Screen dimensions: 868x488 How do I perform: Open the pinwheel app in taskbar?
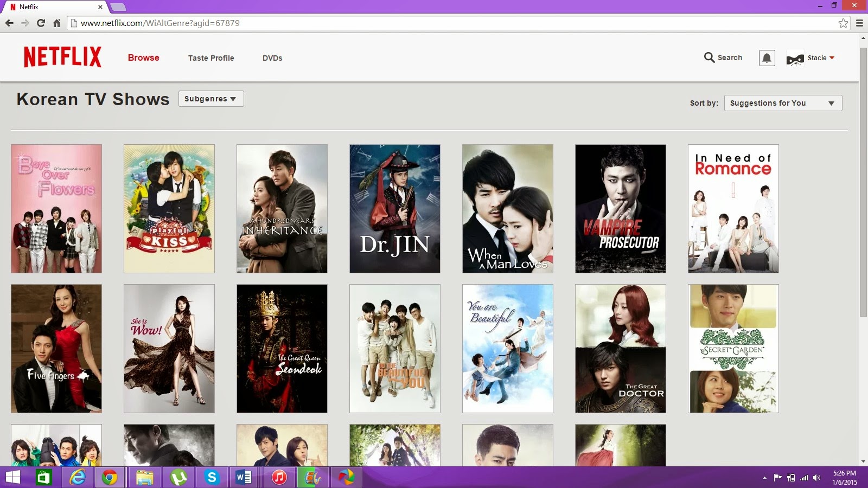pos(346,478)
